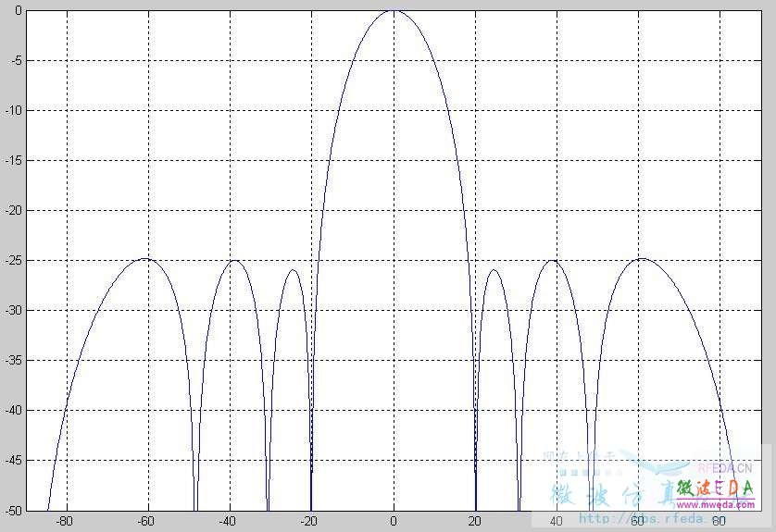Click the y-axis tick label -5
The height and width of the screenshot is (532, 776).
13,61
